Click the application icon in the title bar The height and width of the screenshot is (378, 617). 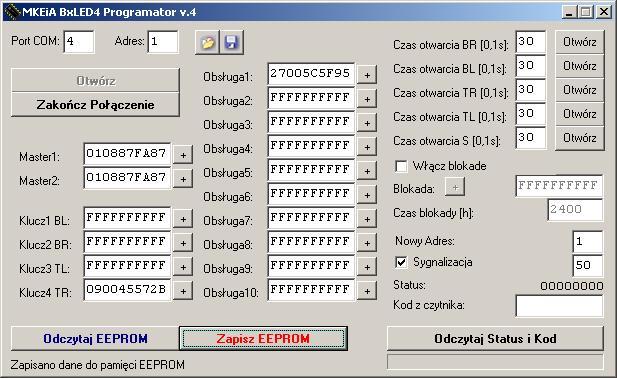point(12,12)
